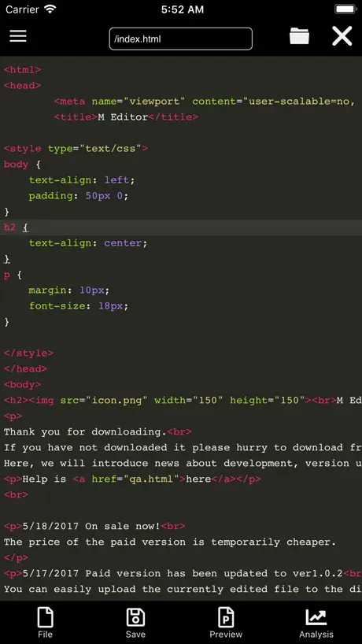This screenshot has height=644, width=362.
Task: Click 'The price of the paid version' line
Action: (170, 542)
